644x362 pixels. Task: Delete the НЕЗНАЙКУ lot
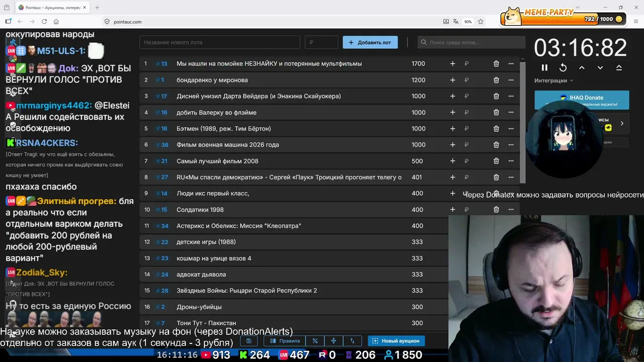coord(496,64)
